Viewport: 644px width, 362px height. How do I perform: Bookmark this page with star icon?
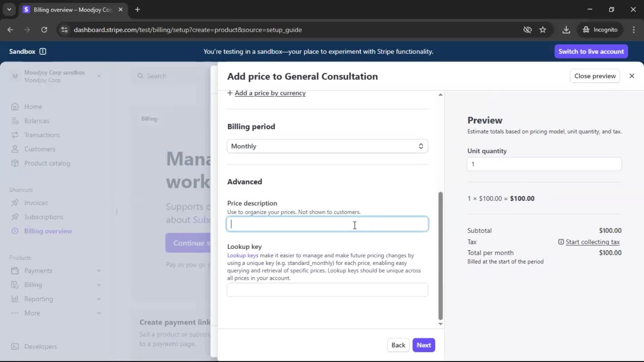[x=543, y=30]
